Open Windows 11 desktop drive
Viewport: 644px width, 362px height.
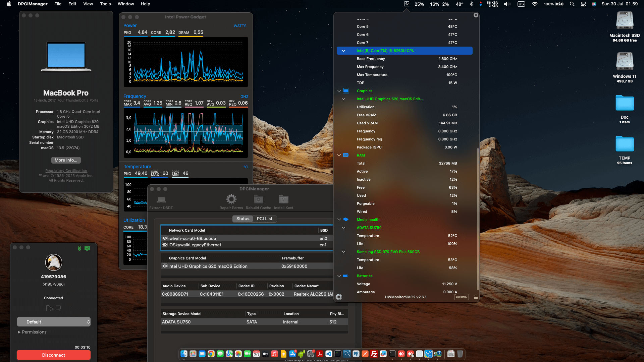coord(625,62)
